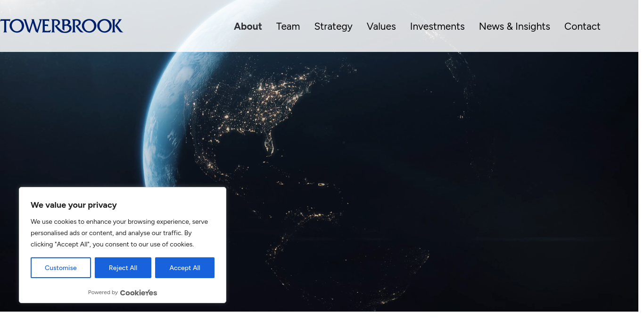Image resolution: width=644 pixels, height=322 pixels.
Task: Click the CookieYes logo
Action: point(138,293)
